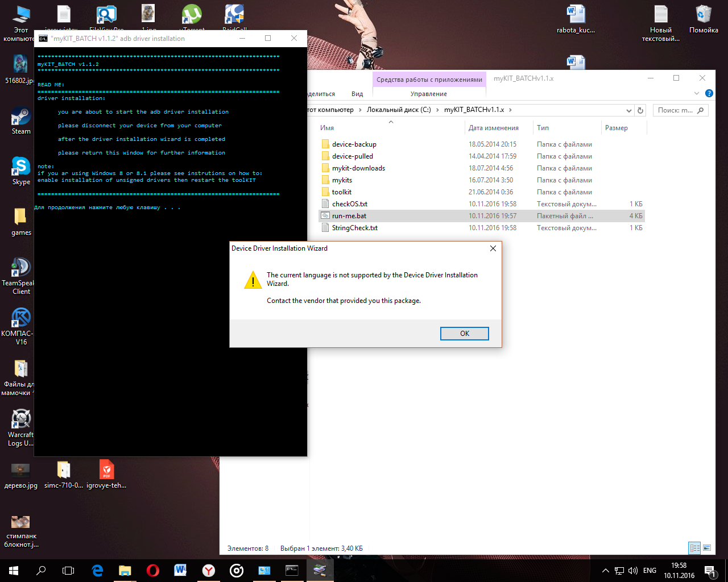
Task: Expand the Explorer ribbon chevron
Action: click(x=697, y=93)
